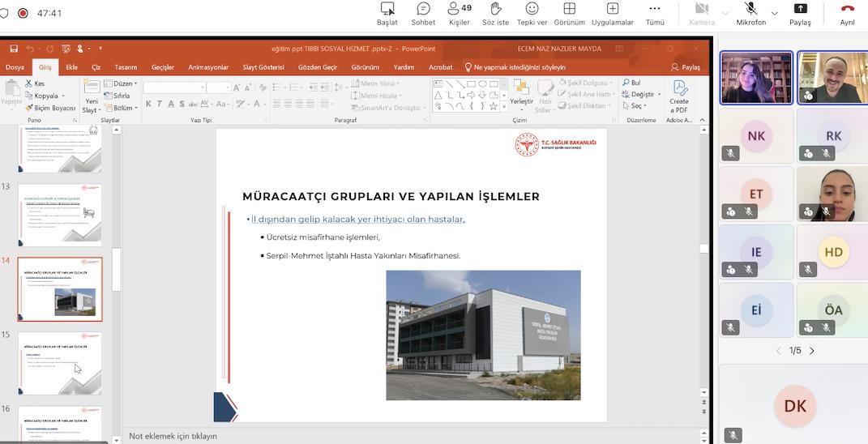
Task: Click Create a PDF in ribbon
Action: click(679, 96)
